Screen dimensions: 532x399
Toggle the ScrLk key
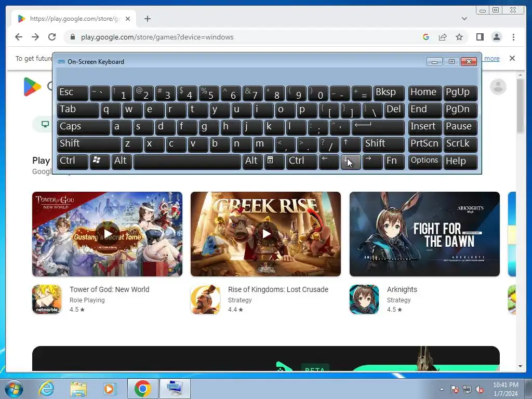[460, 144]
